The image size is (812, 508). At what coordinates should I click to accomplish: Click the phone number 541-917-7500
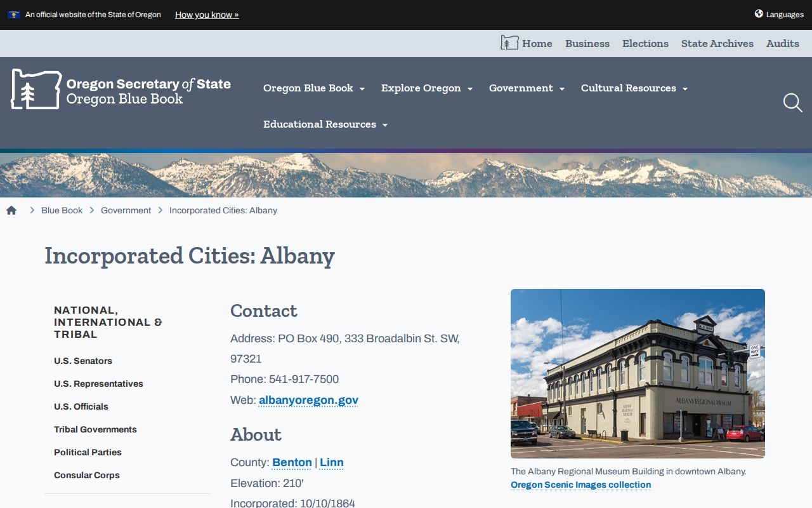[304, 379]
